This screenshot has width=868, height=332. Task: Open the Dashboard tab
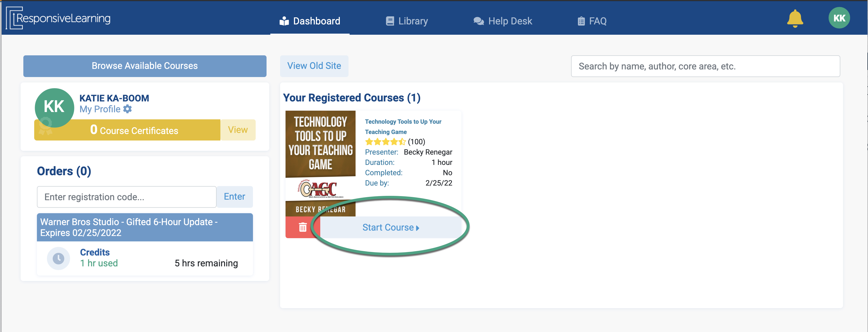tap(310, 21)
